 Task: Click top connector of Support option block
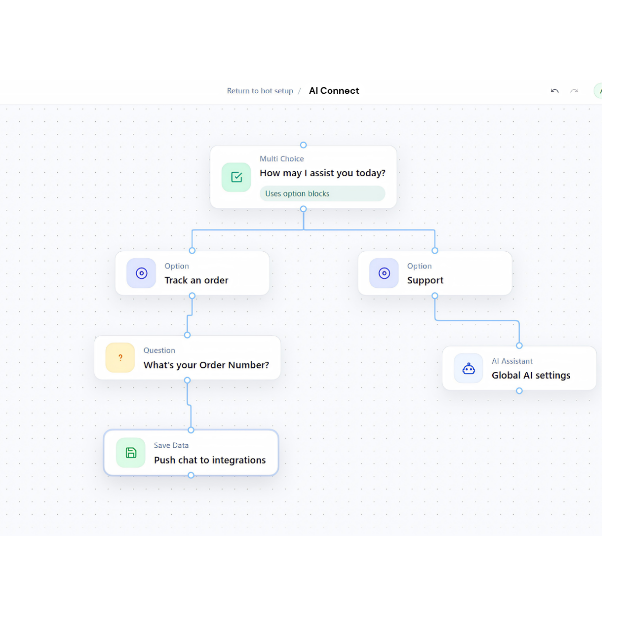(x=435, y=251)
